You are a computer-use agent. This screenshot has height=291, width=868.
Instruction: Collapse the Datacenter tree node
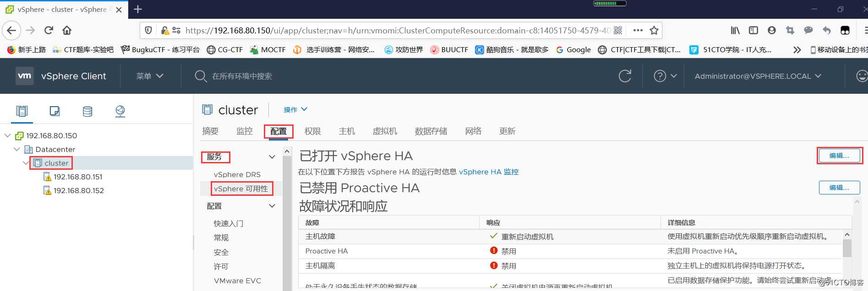(17, 150)
